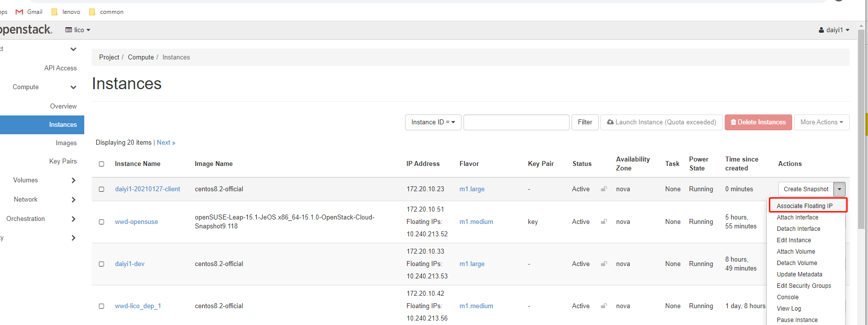Focus the instance filter text field
Image resolution: width=868 pixels, height=325 pixels.
point(516,122)
